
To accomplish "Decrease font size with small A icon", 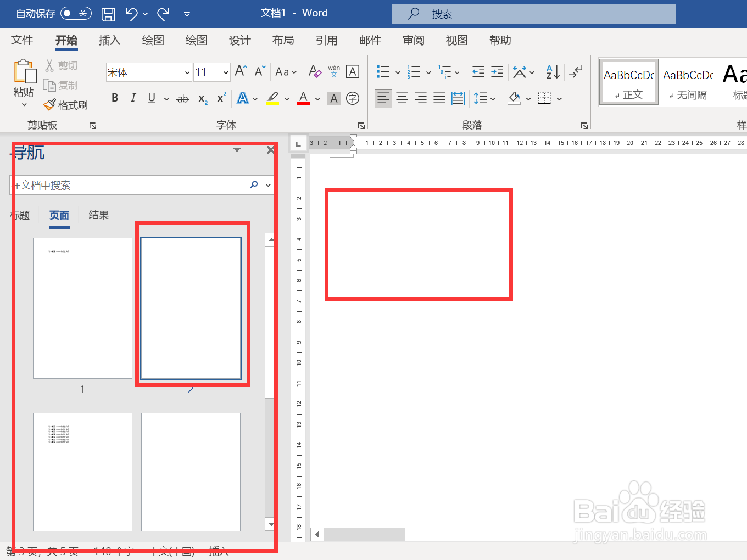I will [x=260, y=71].
